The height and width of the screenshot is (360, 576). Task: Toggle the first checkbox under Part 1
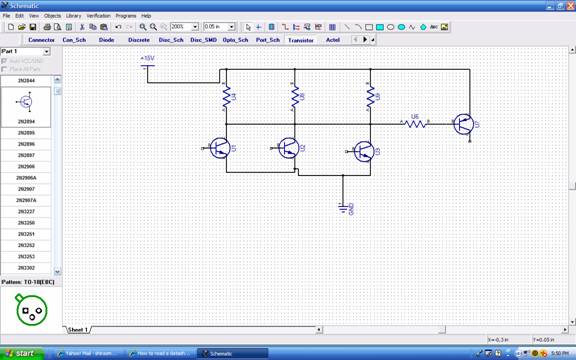(4, 61)
